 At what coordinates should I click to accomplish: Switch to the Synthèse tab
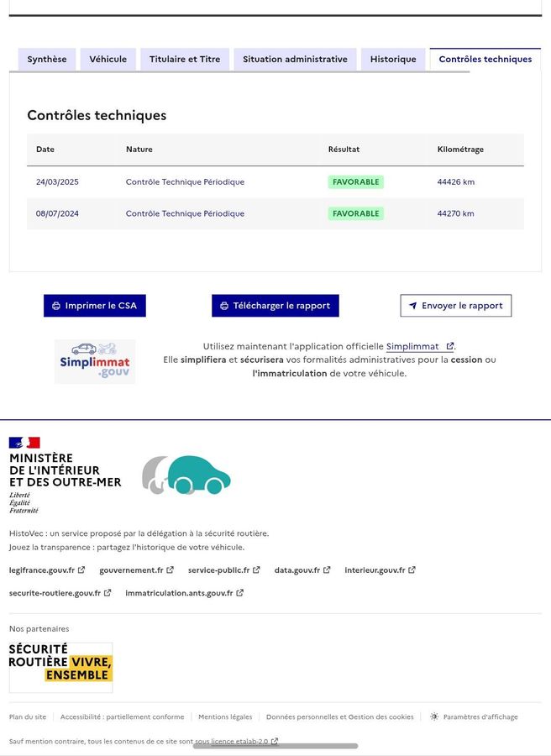47,60
